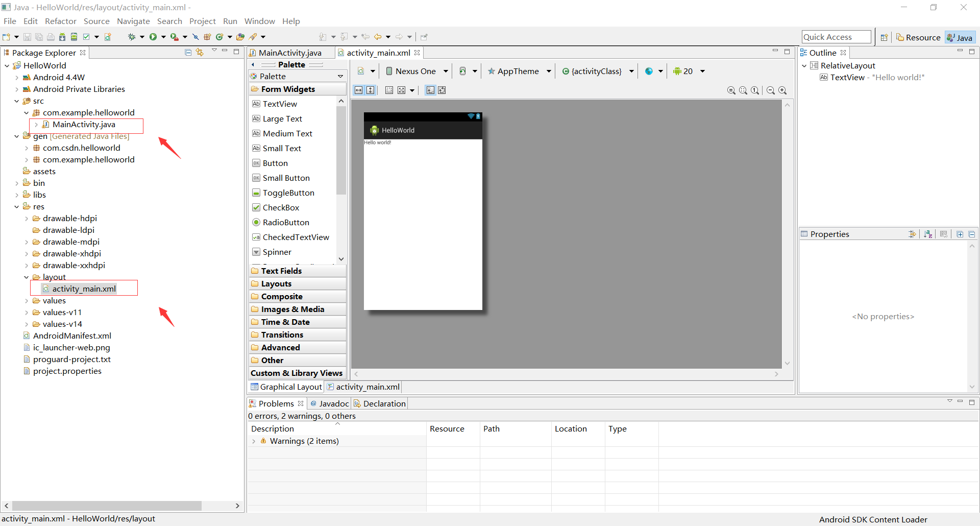980x526 pixels.
Task: Click the layout canvas vertical scrollbar
Action: (787, 234)
